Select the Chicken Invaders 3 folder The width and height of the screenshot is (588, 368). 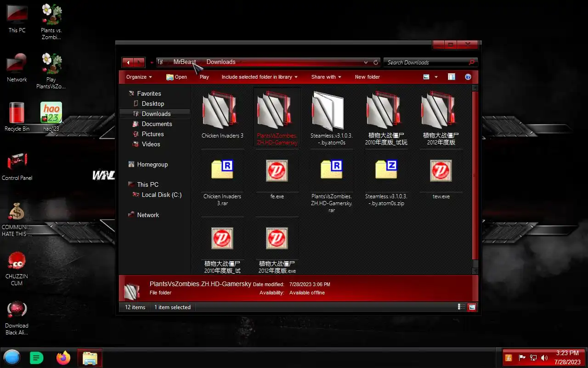(222, 115)
